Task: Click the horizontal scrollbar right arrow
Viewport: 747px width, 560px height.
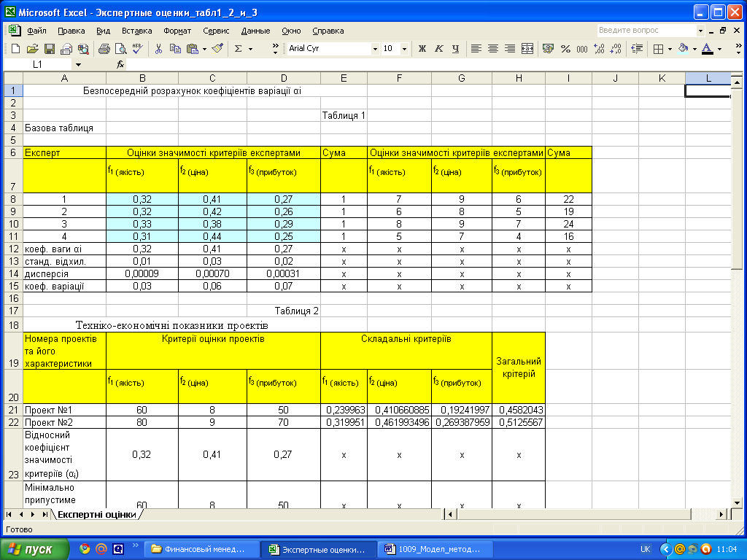Action: [x=721, y=514]
